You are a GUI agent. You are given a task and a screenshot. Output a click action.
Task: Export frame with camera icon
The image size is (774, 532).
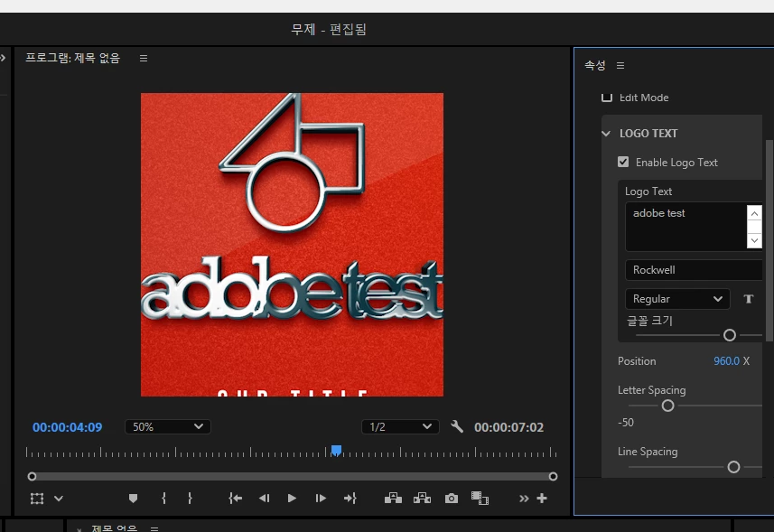pyautogui.click(x=452, y=499)
